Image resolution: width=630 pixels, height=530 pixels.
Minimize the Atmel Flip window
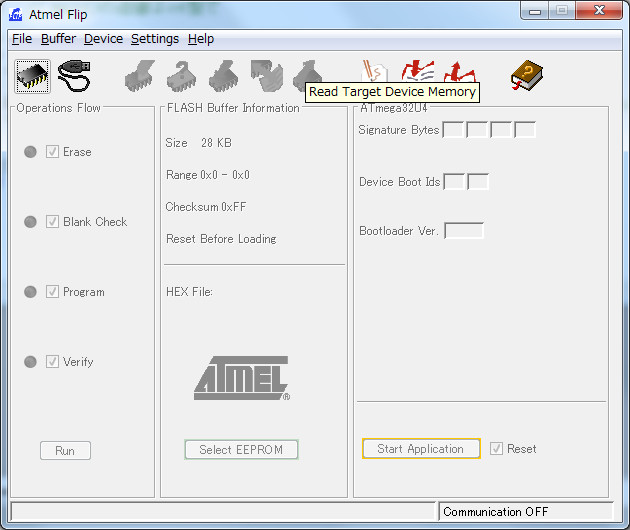(535, 10)
